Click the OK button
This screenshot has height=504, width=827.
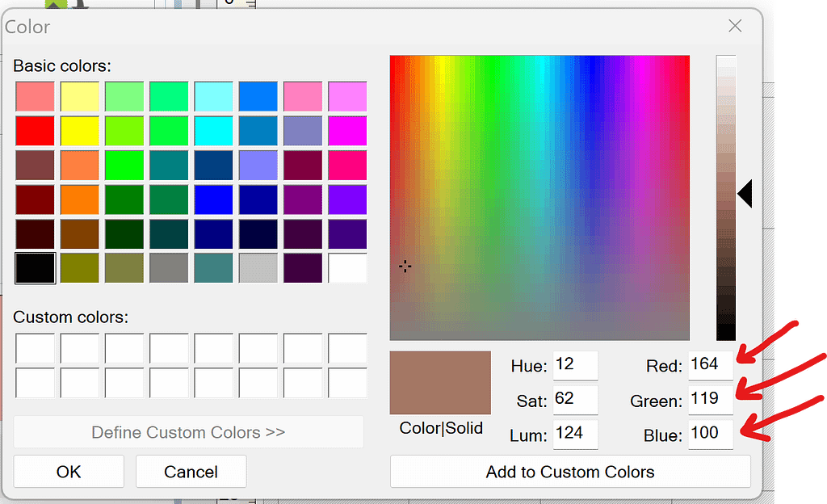[69, 472]
